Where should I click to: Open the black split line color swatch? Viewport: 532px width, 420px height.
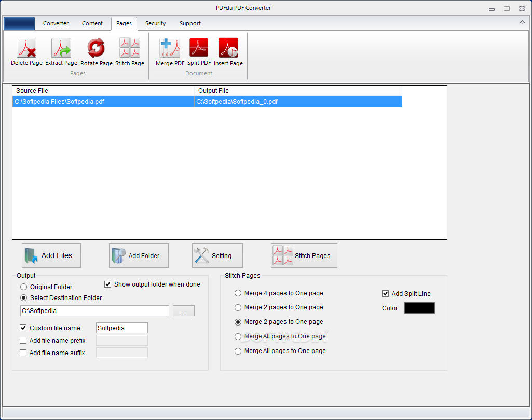(x=419, y=308)
